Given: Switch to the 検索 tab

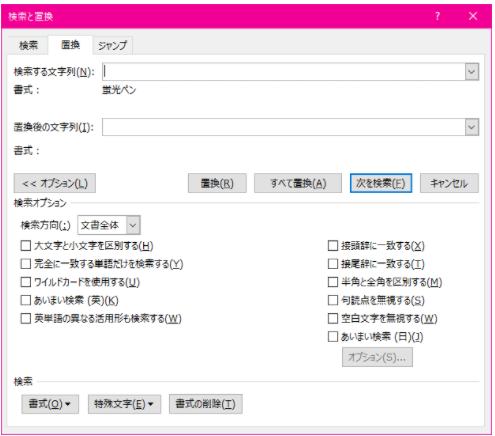Looking at the screenshot, I should point(28,45).
